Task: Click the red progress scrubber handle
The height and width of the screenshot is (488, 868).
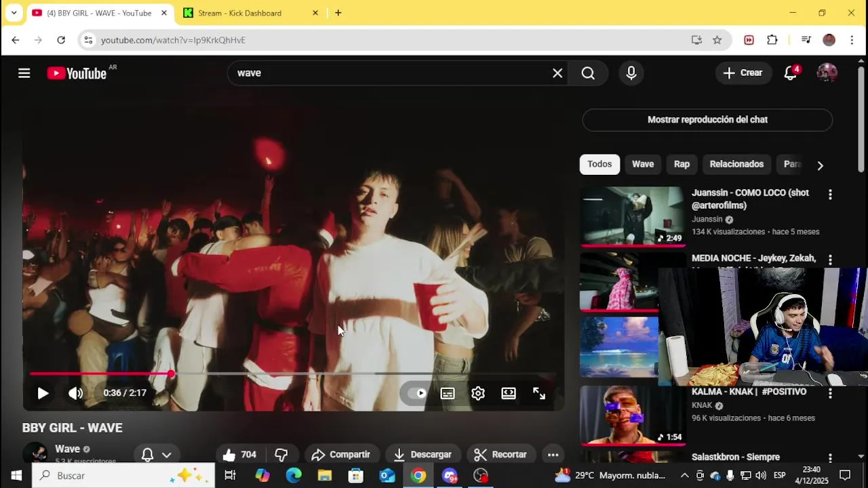Action: pyautogui.click(x=171, y=373)
